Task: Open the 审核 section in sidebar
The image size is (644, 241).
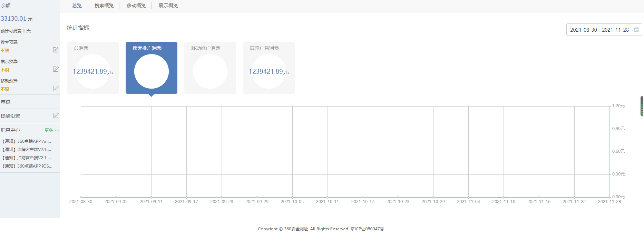Action: [6, 102]
